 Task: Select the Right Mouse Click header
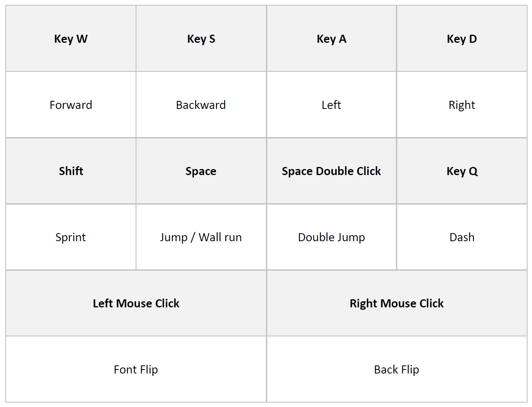[397, 303]
